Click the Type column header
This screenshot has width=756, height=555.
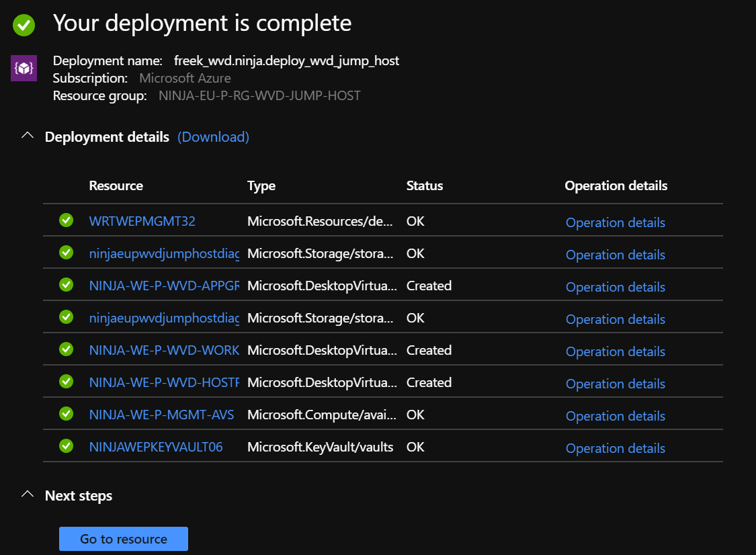pyautogui.click(x=261, y=186)
